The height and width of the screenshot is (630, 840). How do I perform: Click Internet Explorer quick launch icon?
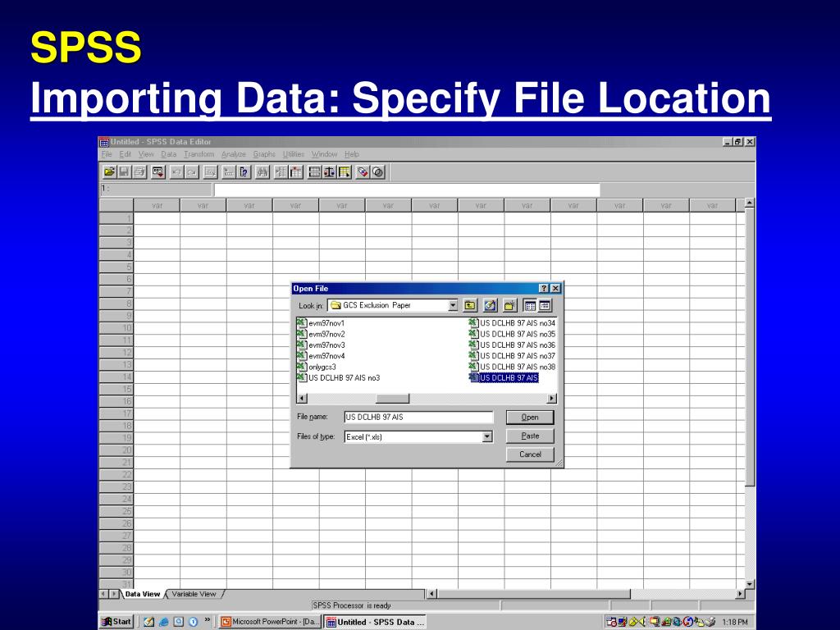164,622
